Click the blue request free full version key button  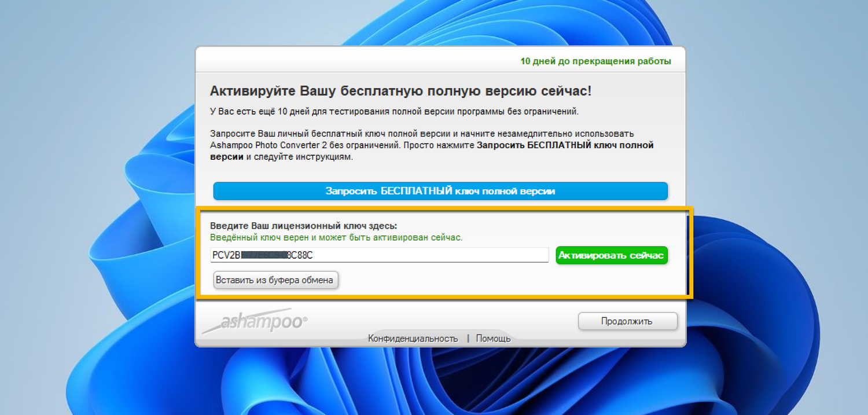coord(440,191)
